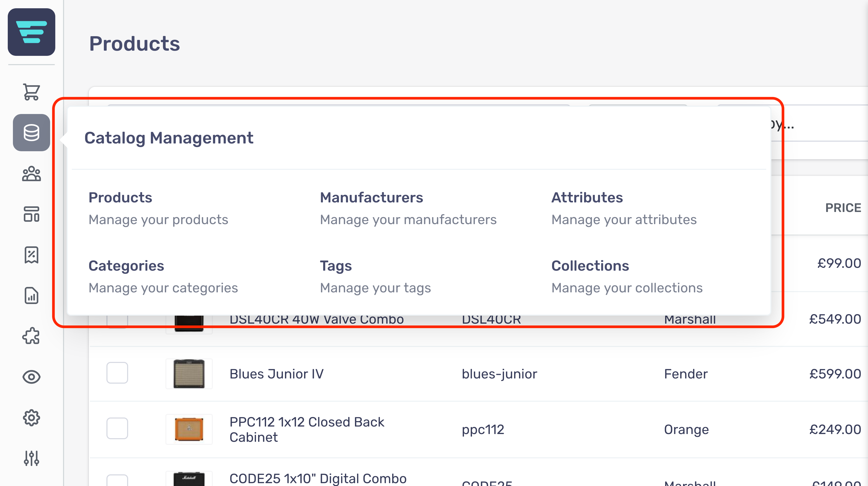Click the £99.00 price value
This screenshot has height=486, width=868.
839,263
